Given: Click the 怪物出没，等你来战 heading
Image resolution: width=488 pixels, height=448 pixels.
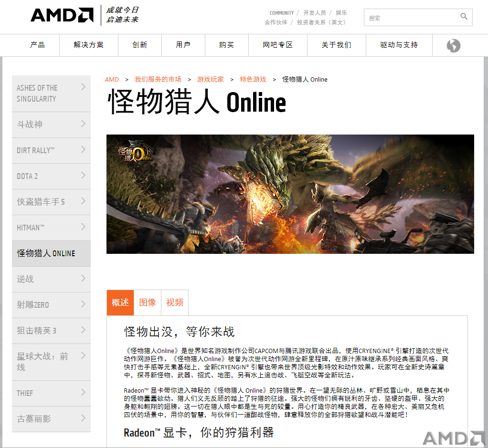Looking at the screenshot, I should 179,332.
